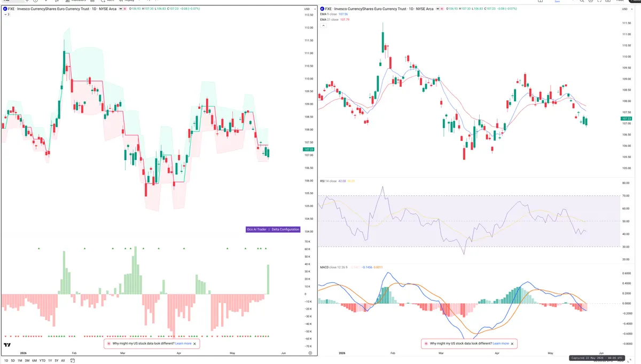
Task: Click the Delta Configuration label
Action: pos(285,230)
